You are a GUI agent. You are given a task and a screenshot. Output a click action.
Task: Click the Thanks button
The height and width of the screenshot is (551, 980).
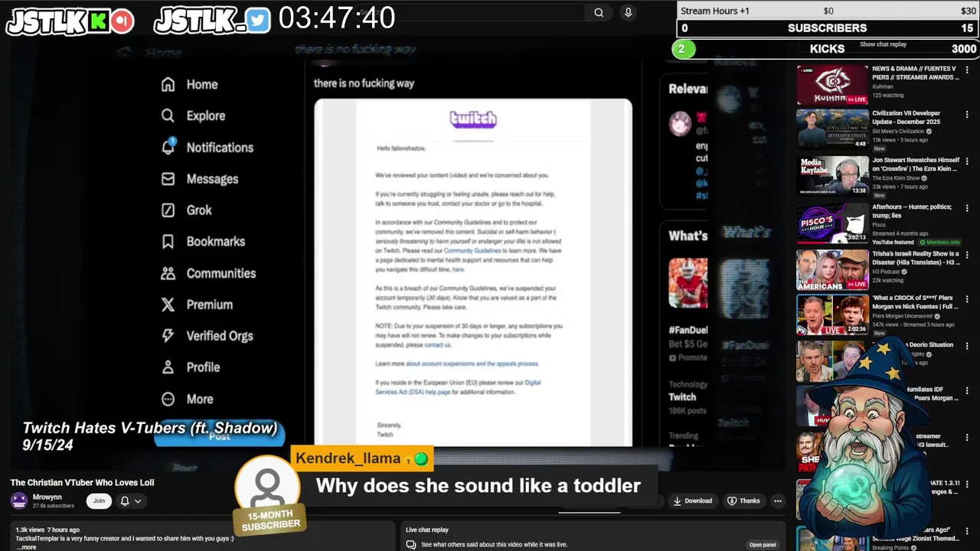click(x=743, y=501)
